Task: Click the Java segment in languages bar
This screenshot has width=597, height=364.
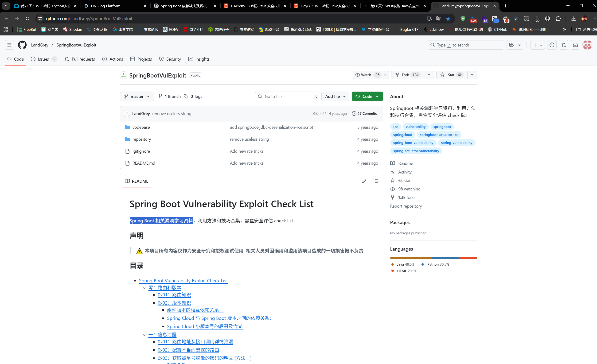Action: click(x=411, y=258)
